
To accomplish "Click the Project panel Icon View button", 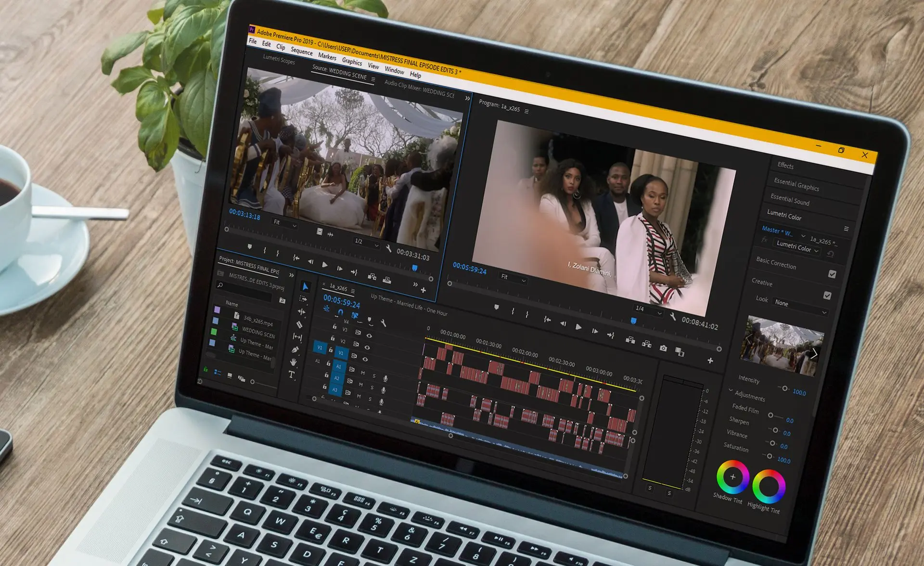I will click(x=230, y=375).
